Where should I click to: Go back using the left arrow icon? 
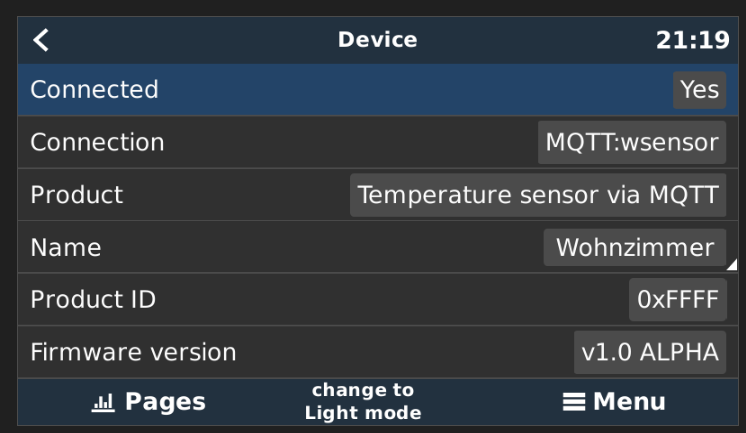pyautogui.click(x=41, y=40)
